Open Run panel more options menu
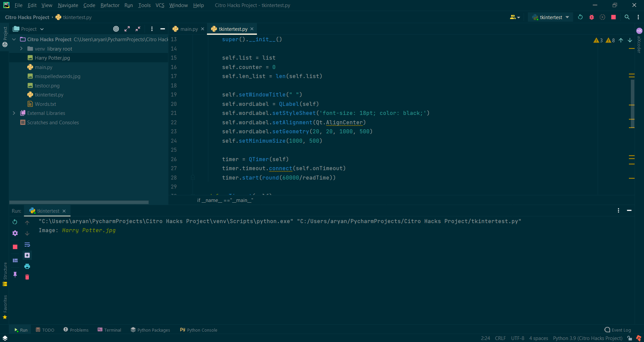This screenshot has height=342, width=644. (619, 210)
